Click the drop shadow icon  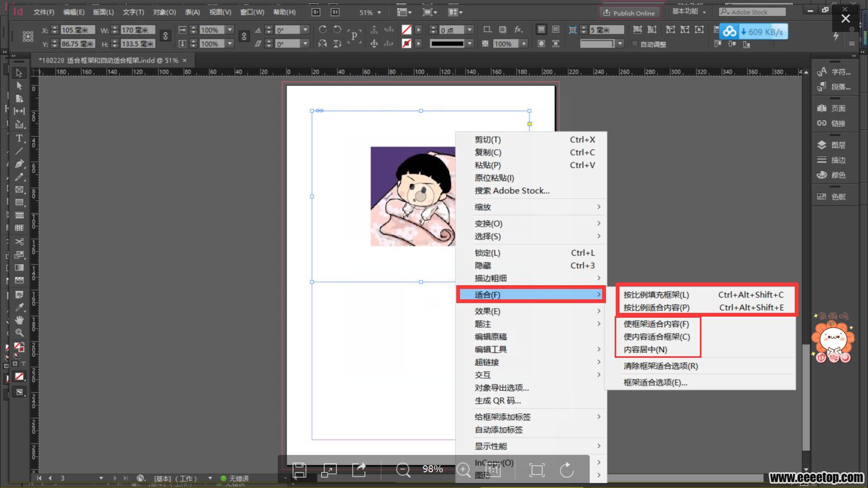click(503, 29)
